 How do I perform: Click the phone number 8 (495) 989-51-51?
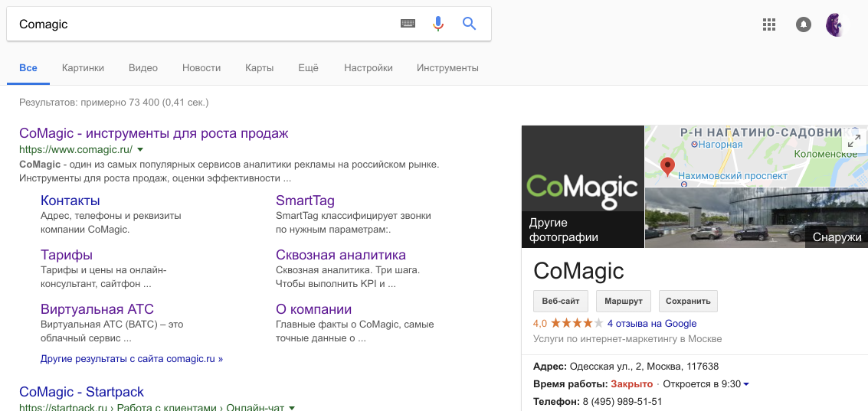(x=622, y=402)
